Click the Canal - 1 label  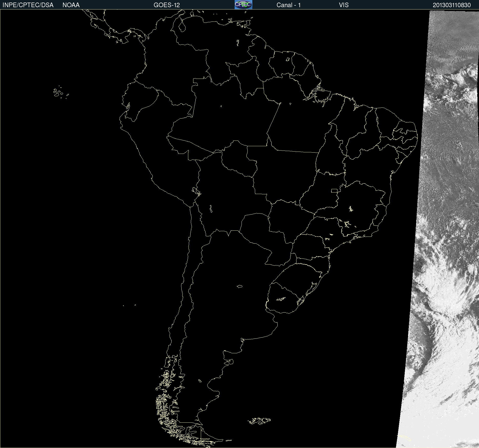[x=289, y=5]
